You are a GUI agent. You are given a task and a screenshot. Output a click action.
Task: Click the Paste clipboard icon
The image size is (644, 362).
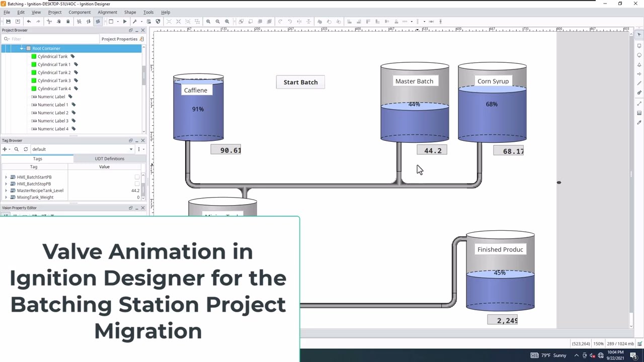tap(68, 22)
